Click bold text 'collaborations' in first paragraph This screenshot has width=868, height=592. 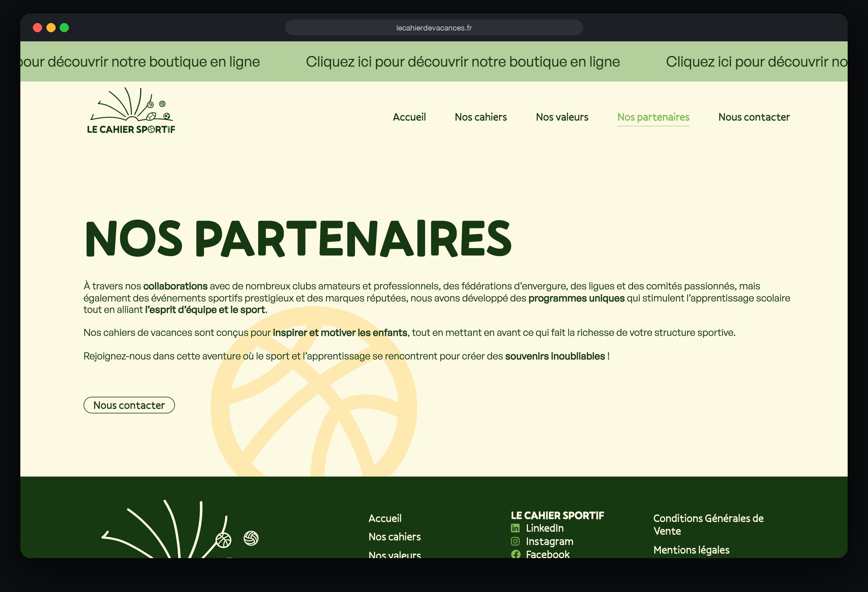click(x=175, y=286)
